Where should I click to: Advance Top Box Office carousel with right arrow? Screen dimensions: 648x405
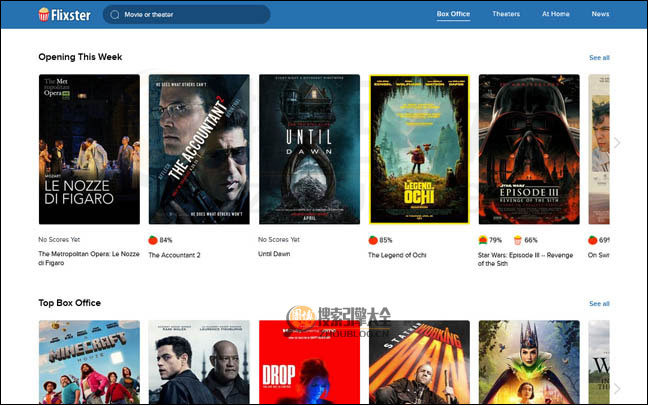pos(617,388)
